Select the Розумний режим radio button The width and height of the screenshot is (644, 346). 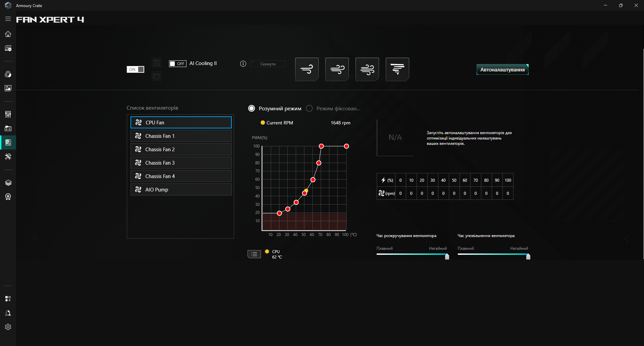tap(252, 108)
